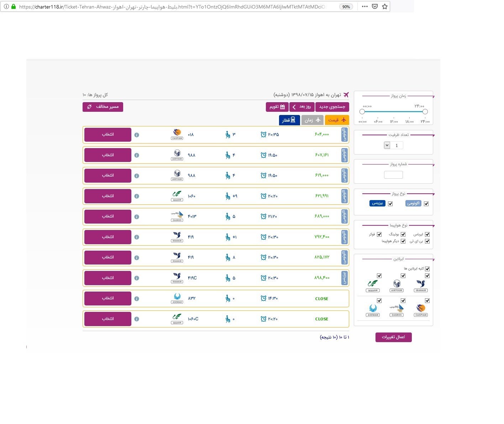Click the Iran Air logo in the airline filter

[421, 286]
